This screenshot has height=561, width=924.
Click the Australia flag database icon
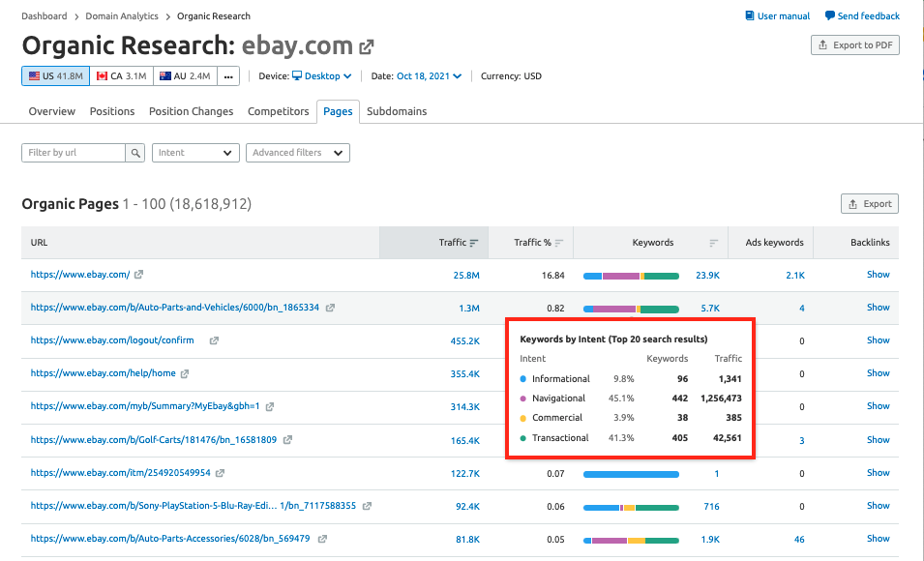165,76
